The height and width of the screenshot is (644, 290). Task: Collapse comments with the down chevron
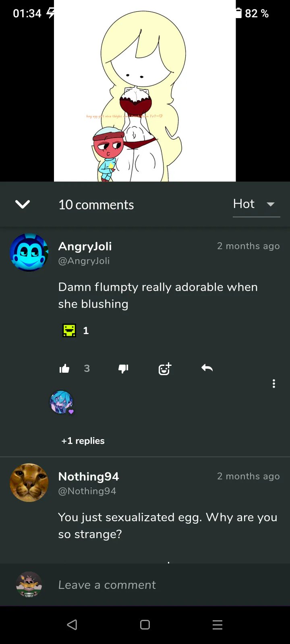pyautogui.click(x=23, y=204)
